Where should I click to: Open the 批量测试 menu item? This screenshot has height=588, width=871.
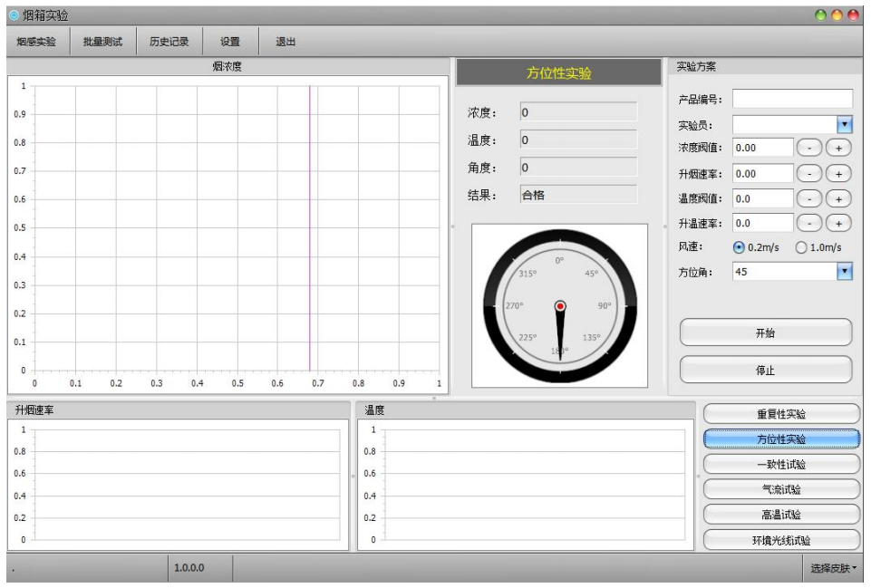tap(102, 42)
